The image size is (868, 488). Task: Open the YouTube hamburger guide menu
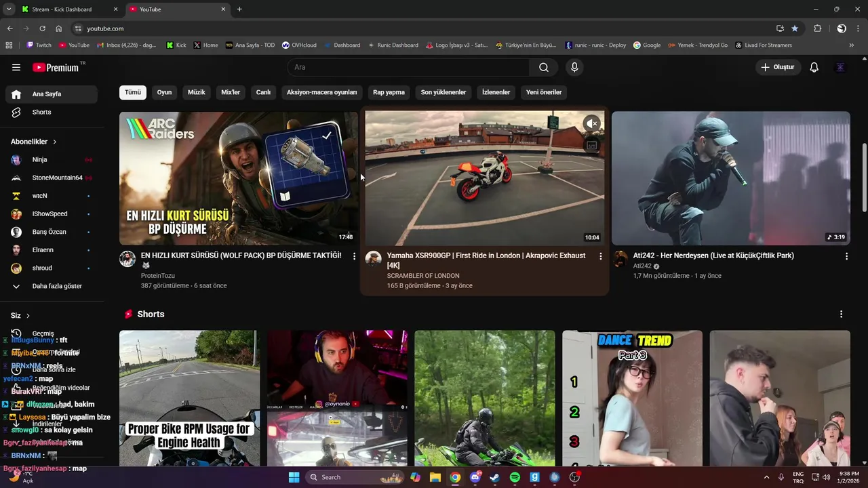[16, 67]
